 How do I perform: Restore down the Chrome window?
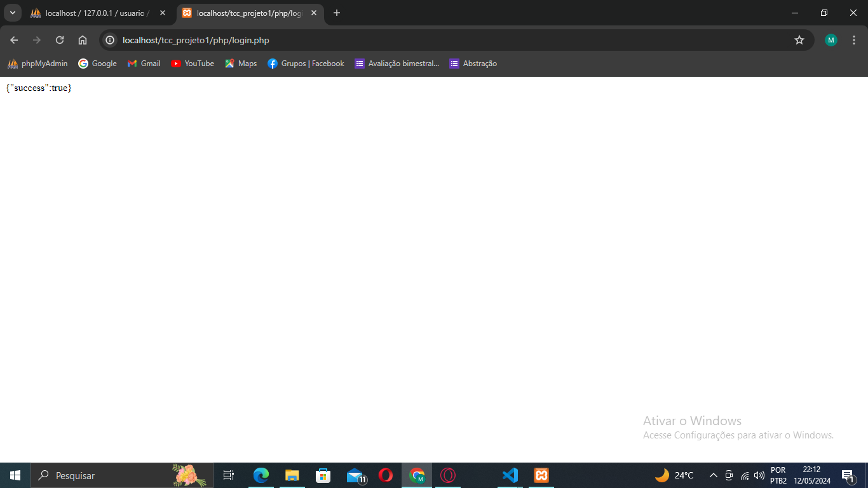pyautogui.click(x=824, y=13)
